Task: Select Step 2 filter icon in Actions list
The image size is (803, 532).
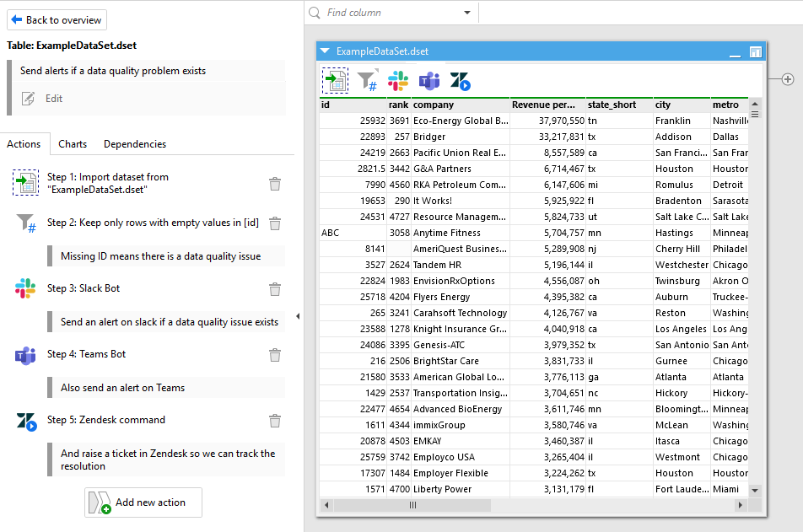Action: (25, 223)
